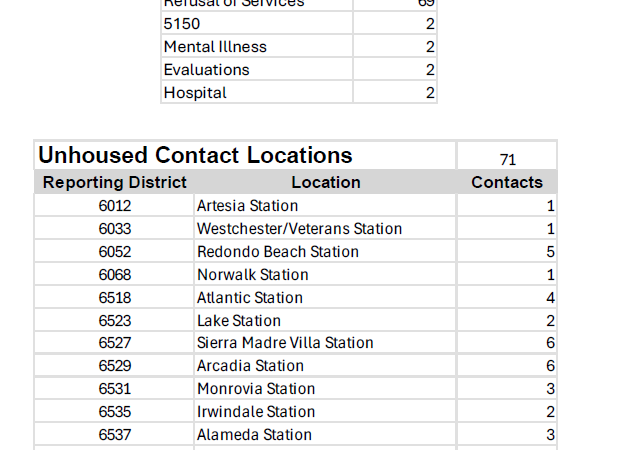
Task: Click the Evaluations cell
Action: 206,70
